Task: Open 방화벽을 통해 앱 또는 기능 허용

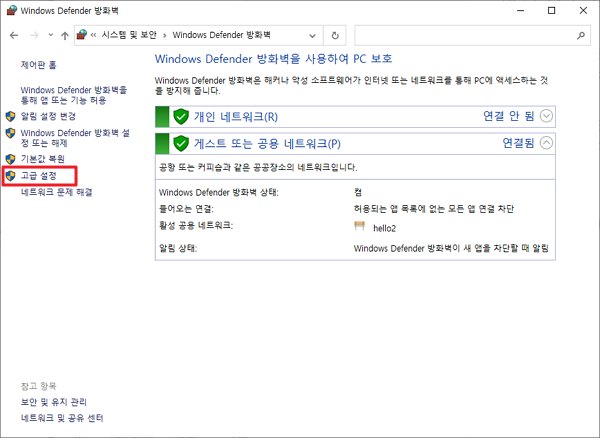Action: pyautogui.click(x=73, y=95)
